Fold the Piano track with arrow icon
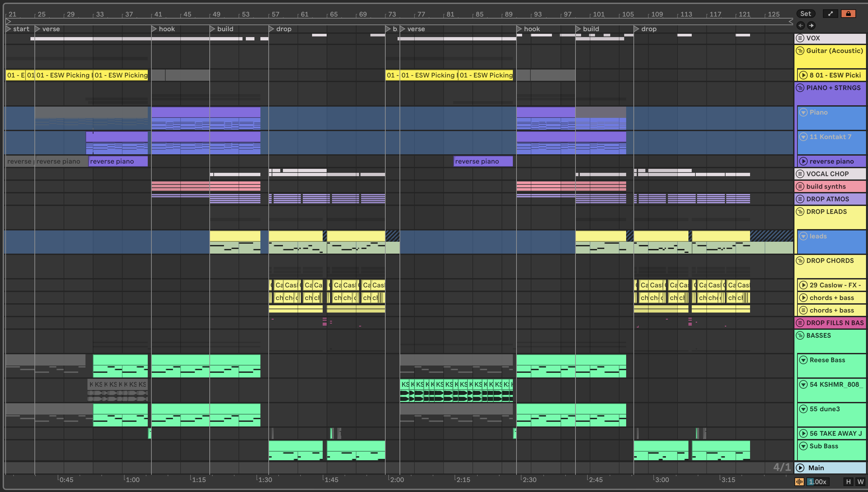The height and width of the screenshot is (492, 868). pos(803,112)
